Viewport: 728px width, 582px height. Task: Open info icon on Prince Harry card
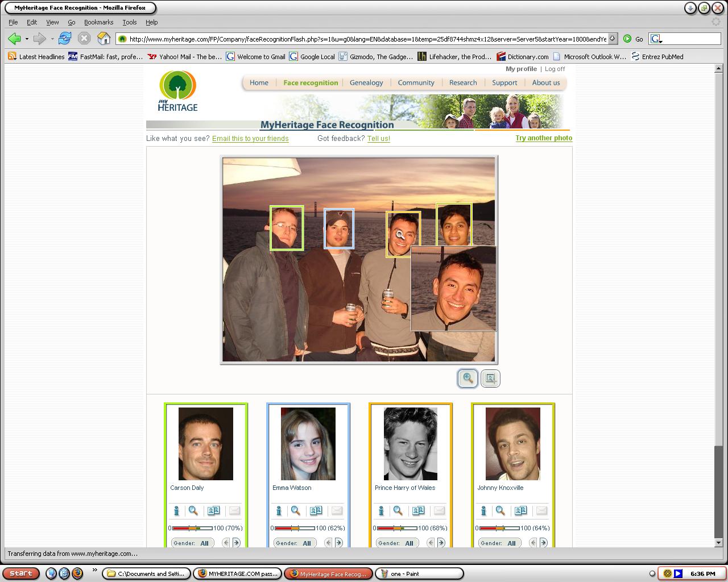click(x=381, y=510)
